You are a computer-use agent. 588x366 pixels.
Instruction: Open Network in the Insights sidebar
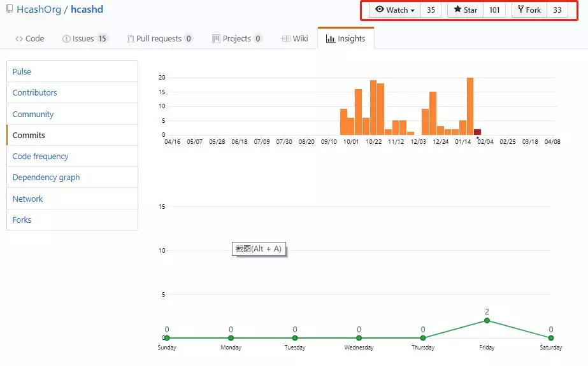(72, 199)
